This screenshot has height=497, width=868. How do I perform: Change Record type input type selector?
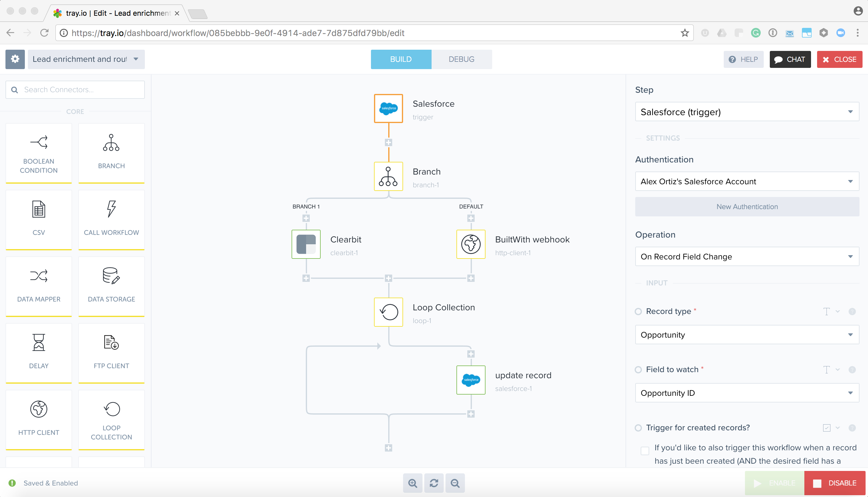coord(831,311)
